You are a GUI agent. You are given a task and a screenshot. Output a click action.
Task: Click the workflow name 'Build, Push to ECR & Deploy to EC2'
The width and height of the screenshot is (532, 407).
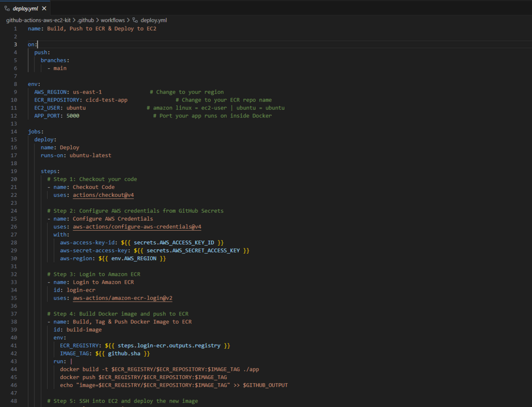click(102, 29)
